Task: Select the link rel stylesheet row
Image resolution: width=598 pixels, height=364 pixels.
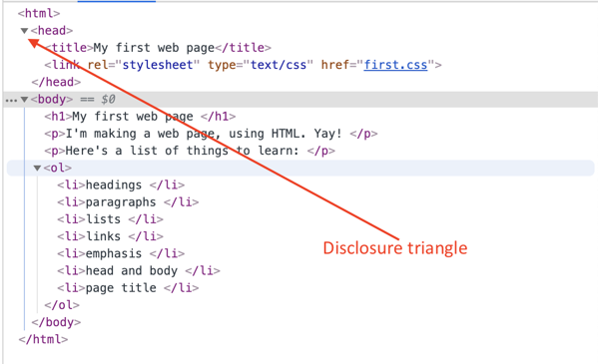Action: pyautogui.click(x=243, y=65)
